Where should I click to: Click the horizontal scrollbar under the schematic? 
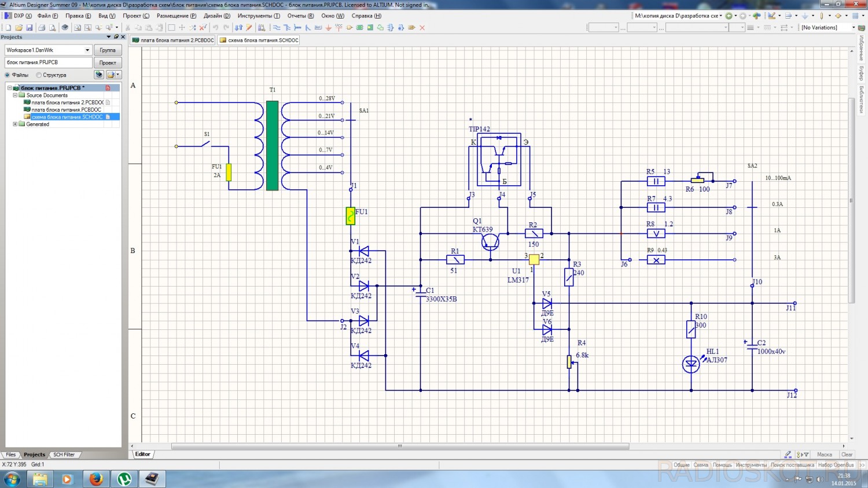point(400,446)
